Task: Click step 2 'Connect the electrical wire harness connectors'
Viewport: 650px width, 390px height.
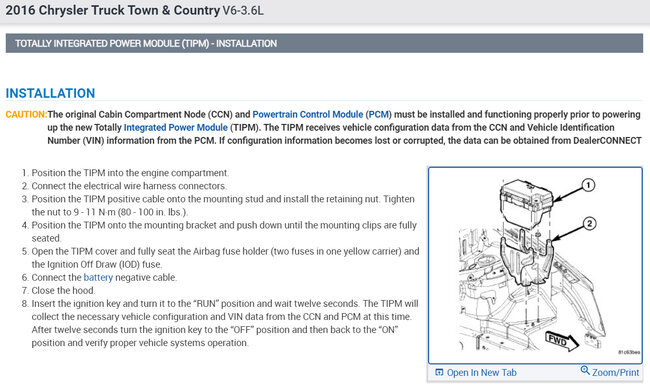Action: click(x=129, y=186)
